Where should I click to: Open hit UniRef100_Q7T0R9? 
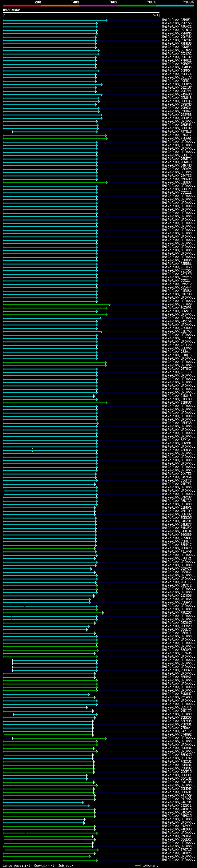pyautogui.click(x=177, y=304)
